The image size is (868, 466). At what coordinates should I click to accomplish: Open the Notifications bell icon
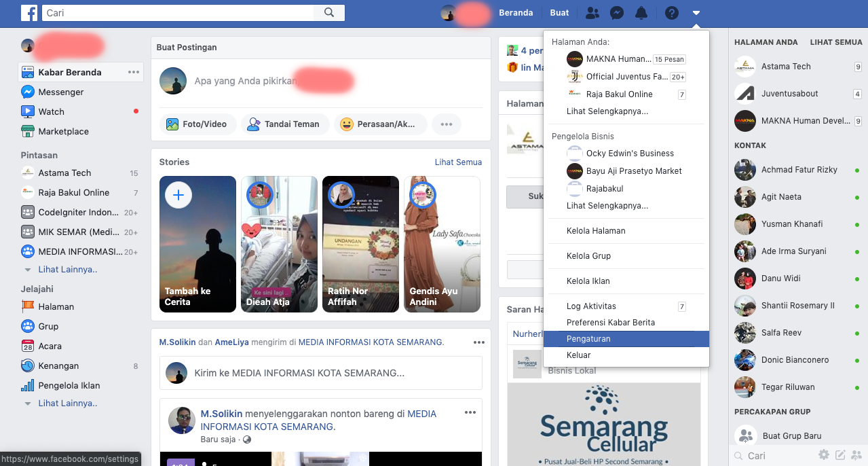click(x=641, y=13)
